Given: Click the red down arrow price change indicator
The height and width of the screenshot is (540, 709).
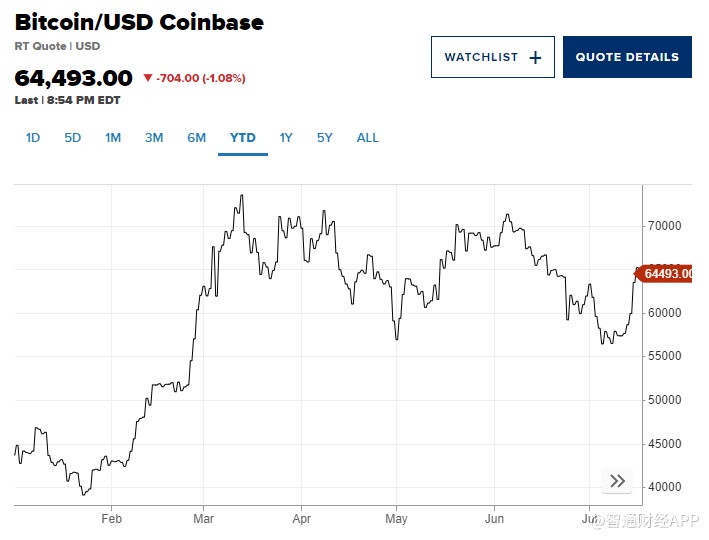Looking at the screenshot, I should point(148,78).
